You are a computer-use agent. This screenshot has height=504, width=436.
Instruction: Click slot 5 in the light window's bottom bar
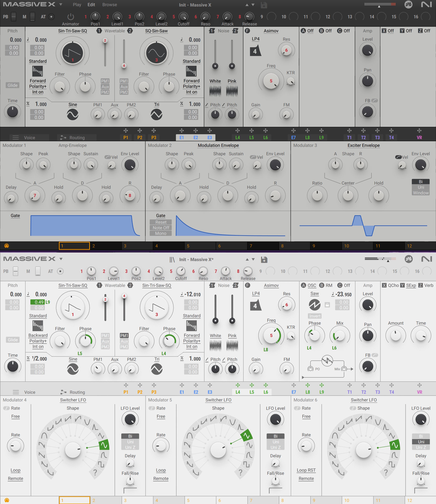(200, 500)
